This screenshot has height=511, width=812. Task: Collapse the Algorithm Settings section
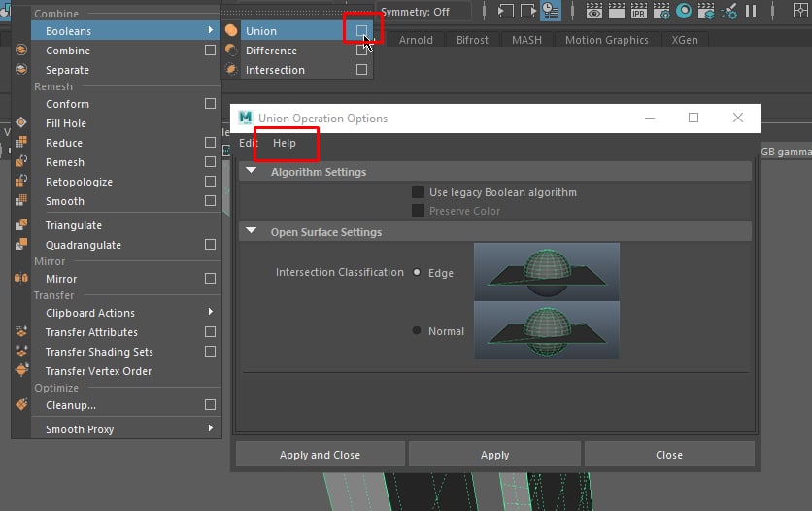tap(252, 170)
